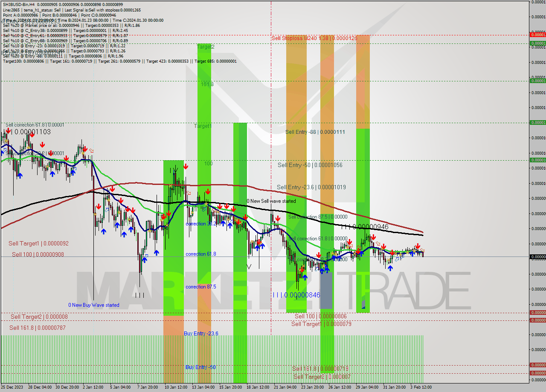Click the 'Sell correction 87.5 | 0.00000' label
Screen dimensions: 546x392
318,217
